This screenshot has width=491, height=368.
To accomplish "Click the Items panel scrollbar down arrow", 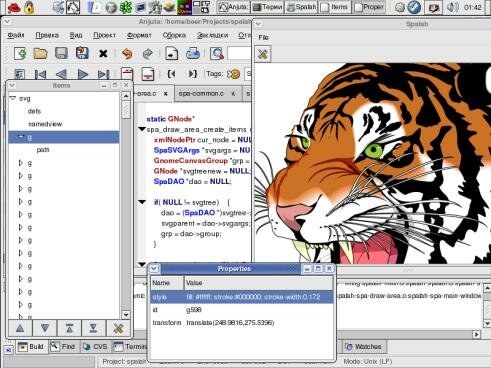I will [126, 315].
